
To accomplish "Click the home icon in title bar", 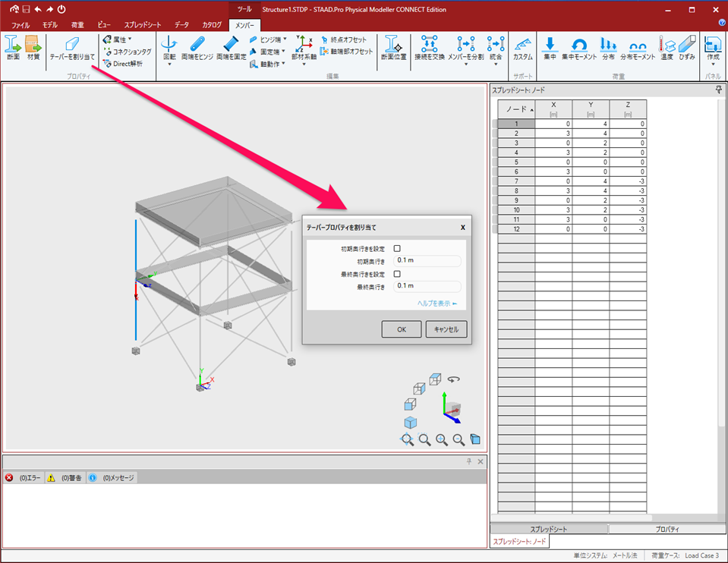I will point(14,9).
